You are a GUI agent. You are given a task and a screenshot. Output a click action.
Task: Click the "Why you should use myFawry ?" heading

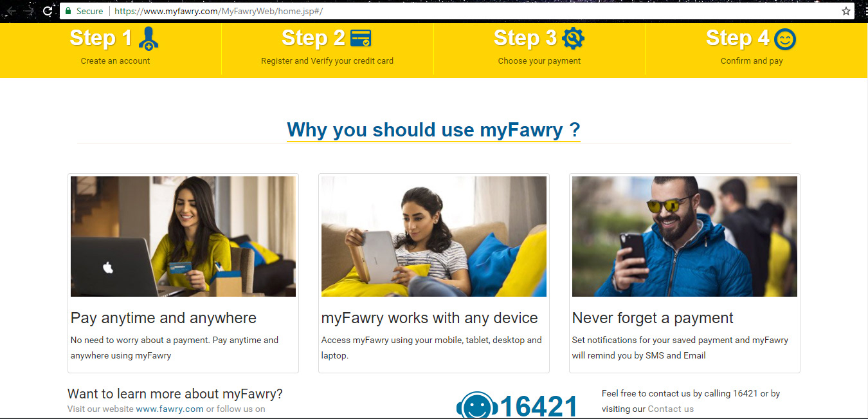coord(434,130)
